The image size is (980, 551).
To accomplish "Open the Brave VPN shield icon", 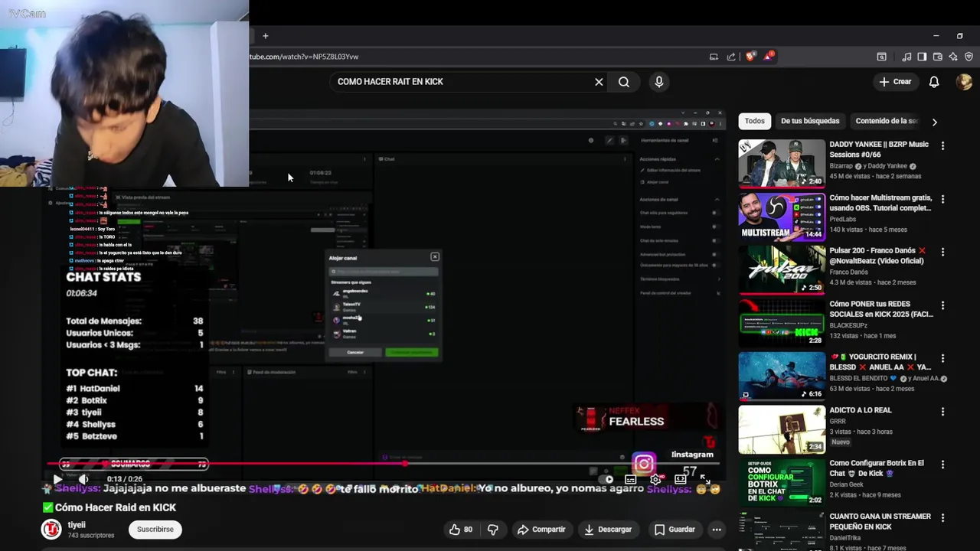I will click(x=969, y=57).
